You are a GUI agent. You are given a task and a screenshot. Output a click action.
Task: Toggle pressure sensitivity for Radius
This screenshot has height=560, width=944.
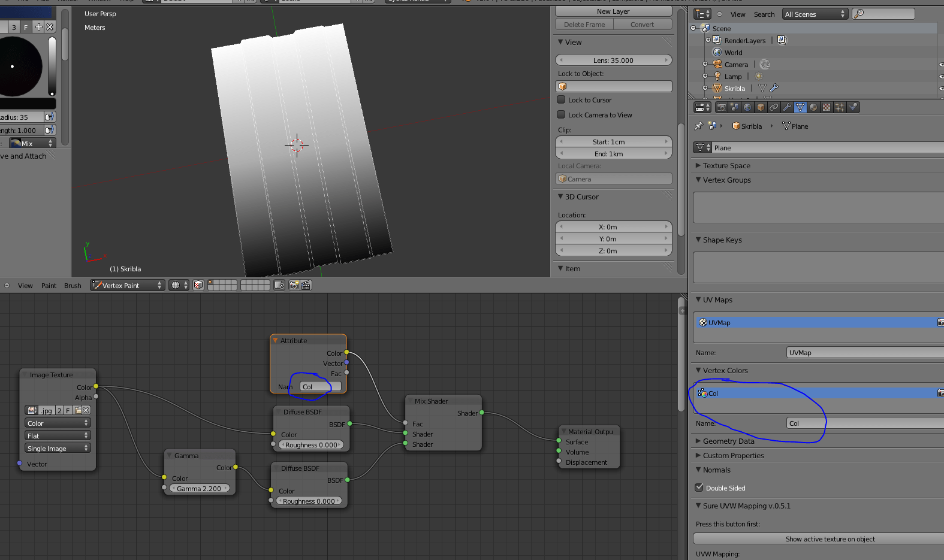pos(50,117)
